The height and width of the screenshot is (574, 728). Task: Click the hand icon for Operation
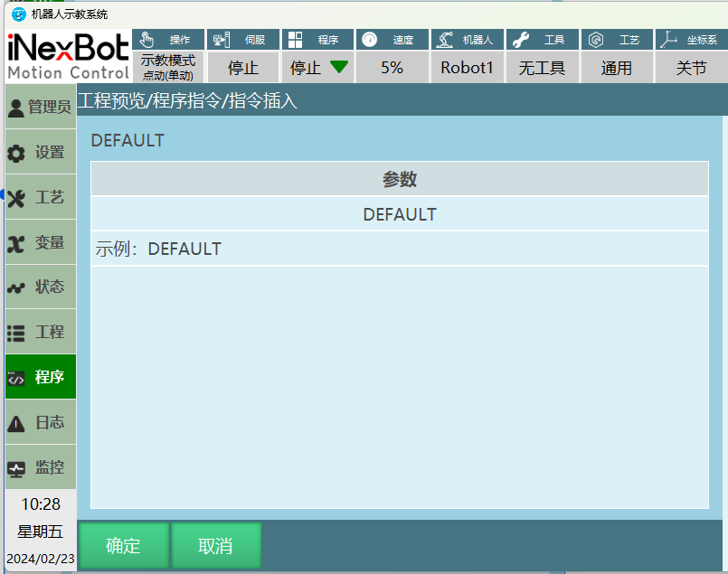click(147, 40)
